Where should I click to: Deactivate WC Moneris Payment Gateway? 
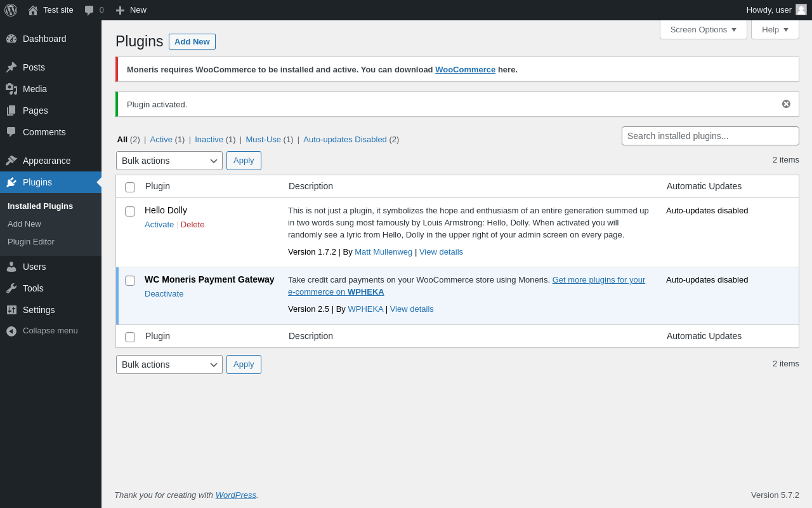(164, 294)
